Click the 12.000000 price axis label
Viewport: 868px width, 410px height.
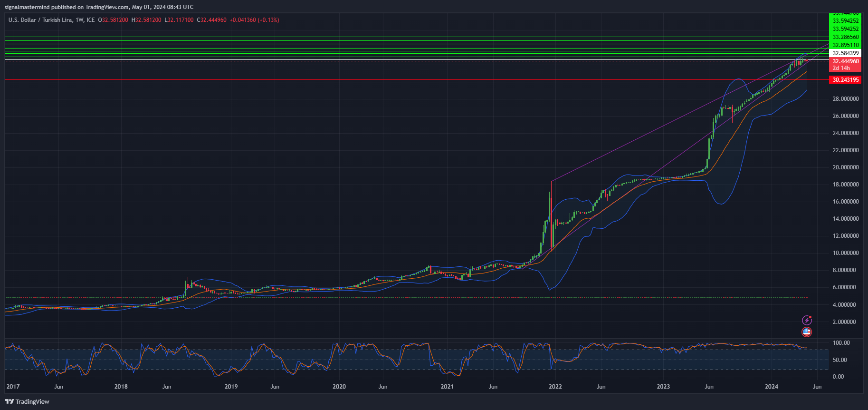(846, 236)
